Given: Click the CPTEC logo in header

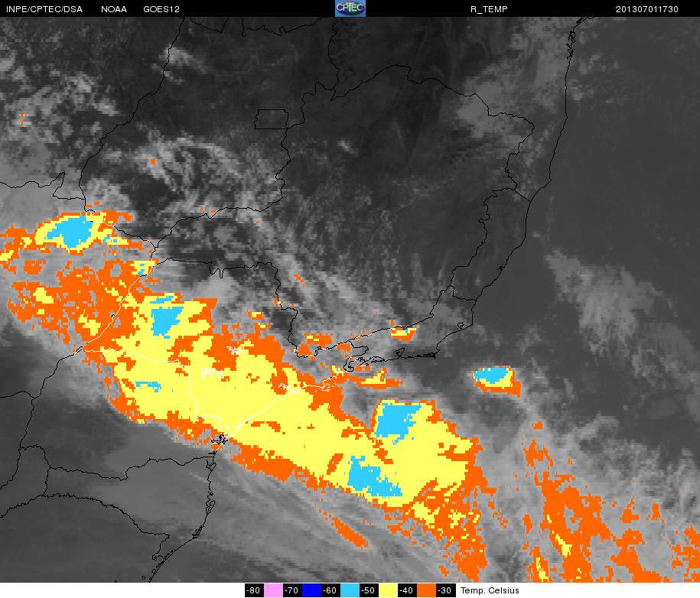Looking at the screenshot, I should pos(350,8).
